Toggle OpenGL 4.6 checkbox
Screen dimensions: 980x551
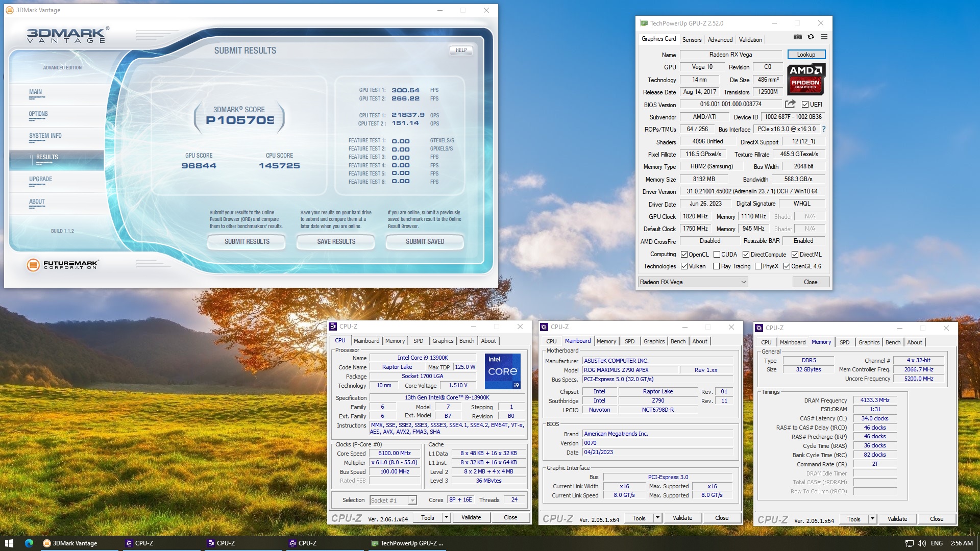coord(787,266)
